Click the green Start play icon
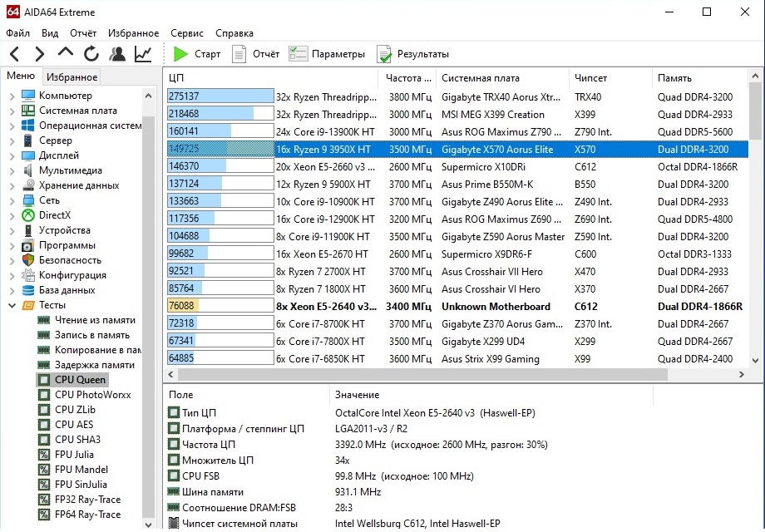 (180, 54)
